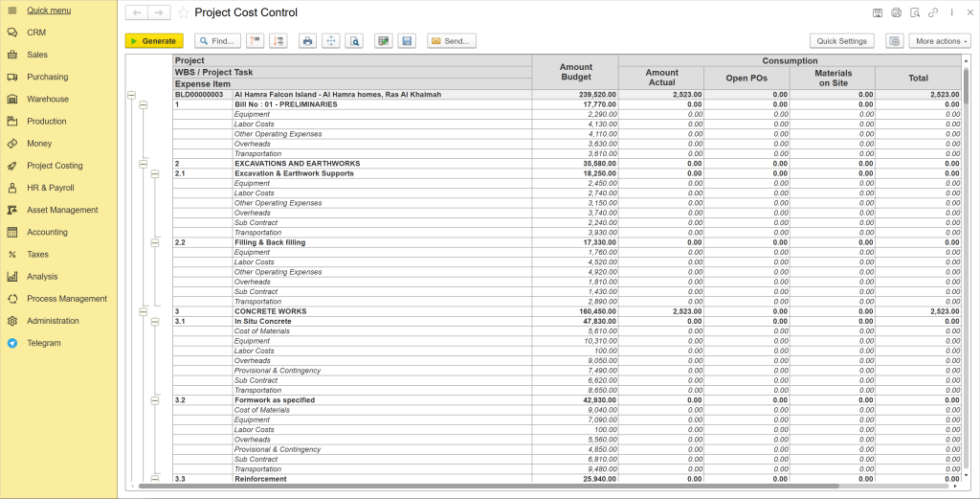Open the More actions dropdown

pos(940,40)
